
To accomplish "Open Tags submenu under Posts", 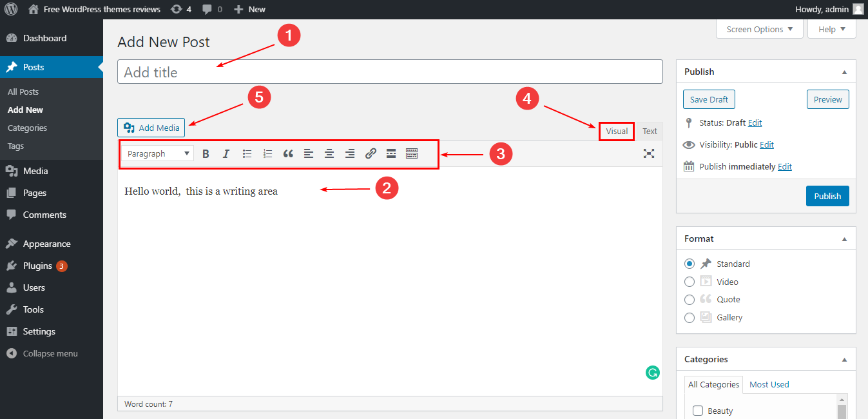I will coord(15,146).
